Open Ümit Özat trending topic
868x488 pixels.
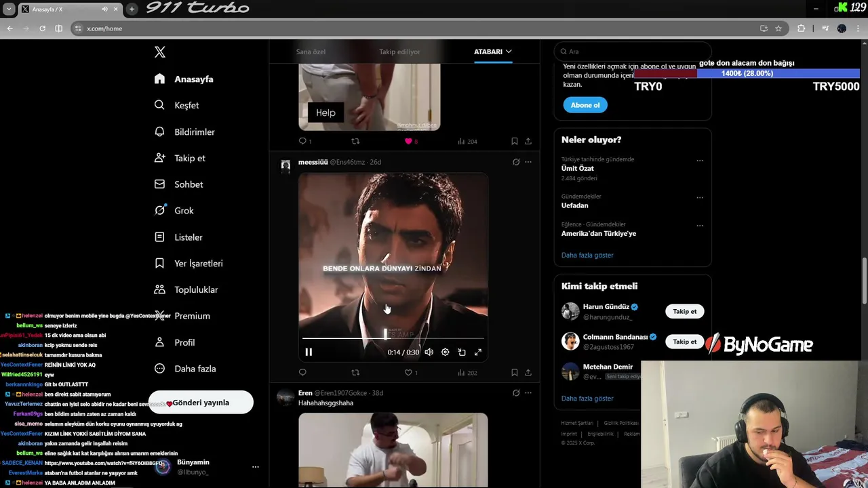tap(578, 168)
